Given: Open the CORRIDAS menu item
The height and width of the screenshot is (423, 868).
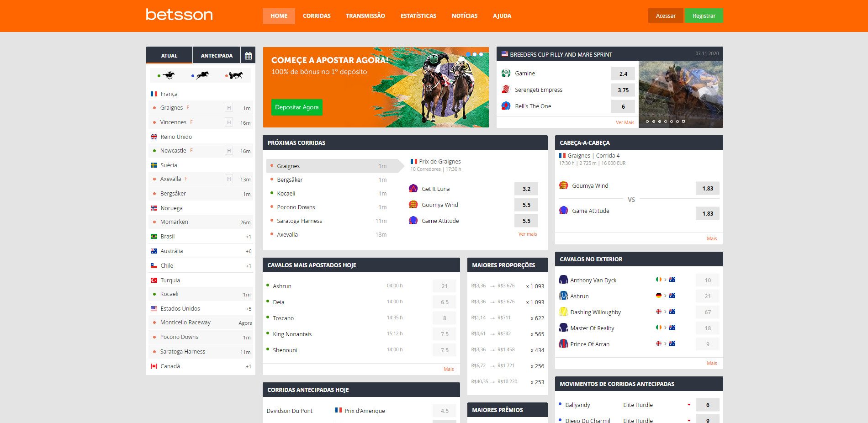Looking at the screenshot, I should 317,16.
